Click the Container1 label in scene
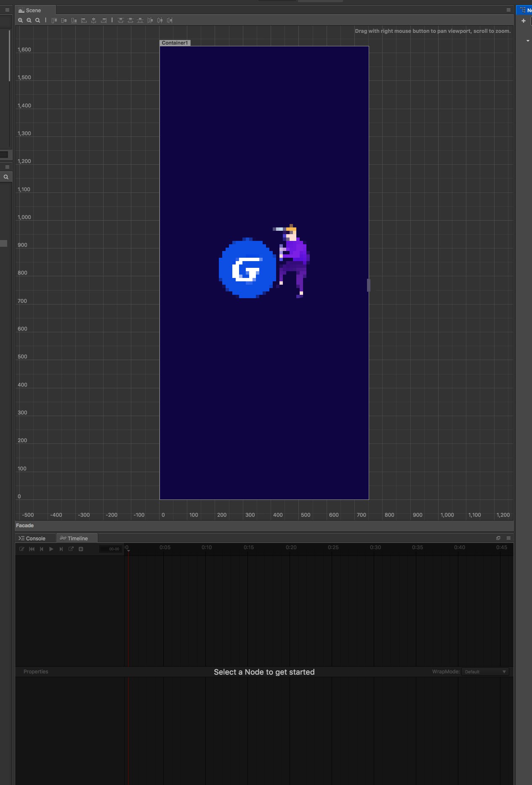Viewport: 532px width, 785px height. [x=175, y=43]
